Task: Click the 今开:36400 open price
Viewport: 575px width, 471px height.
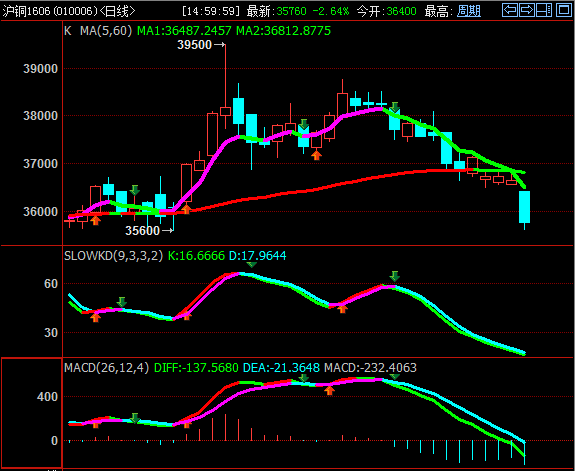Action: (x=387, y=11)
